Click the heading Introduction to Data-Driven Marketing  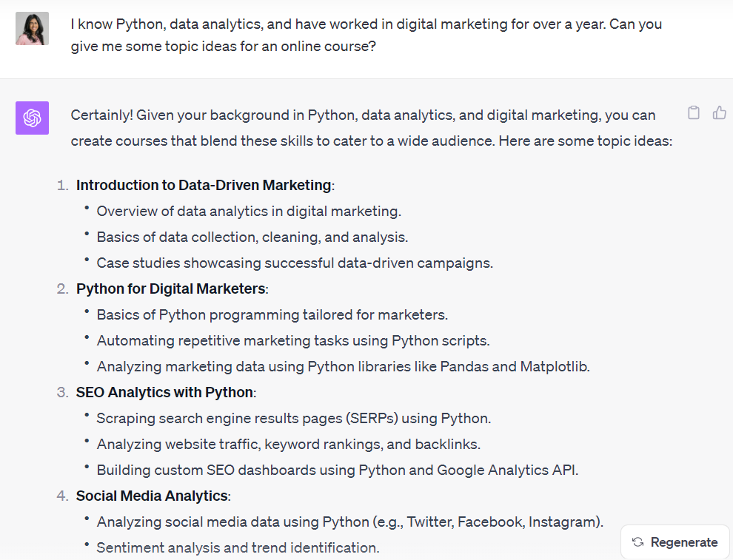click(203, 185)
